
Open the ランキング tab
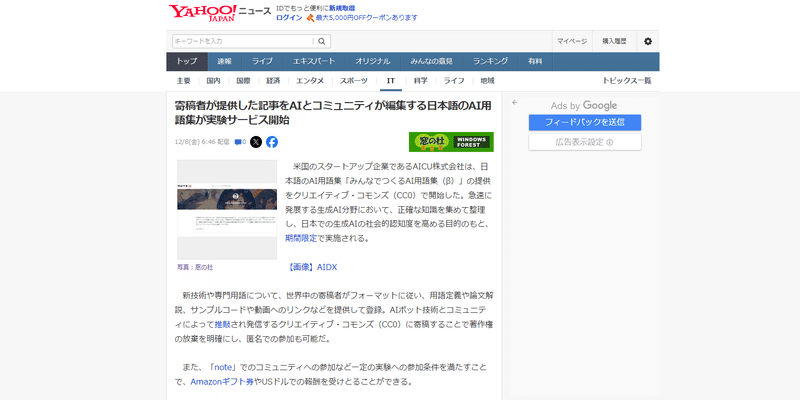click(x=490, y=61)
